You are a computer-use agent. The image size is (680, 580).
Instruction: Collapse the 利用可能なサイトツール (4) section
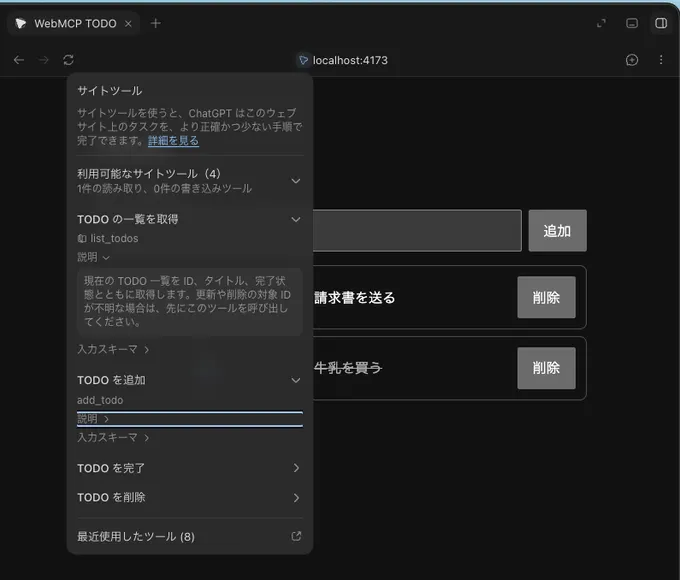point(296,181)
